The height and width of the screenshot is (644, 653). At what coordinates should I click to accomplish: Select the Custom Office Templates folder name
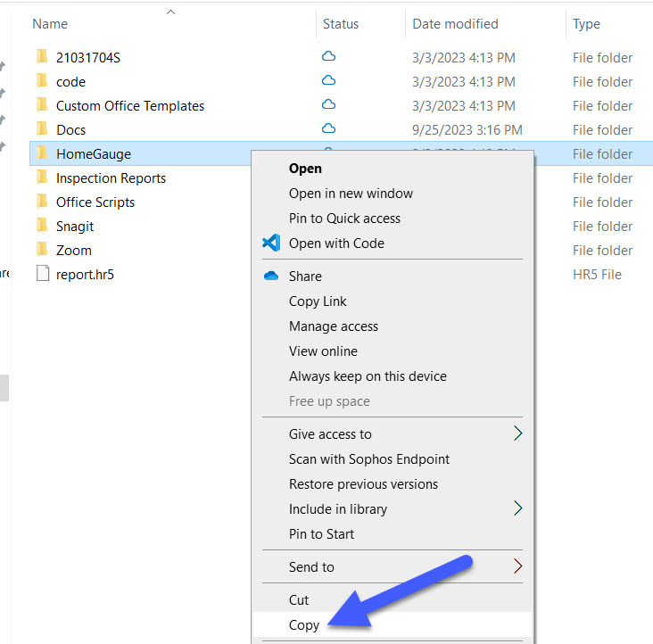pos(130,106)
